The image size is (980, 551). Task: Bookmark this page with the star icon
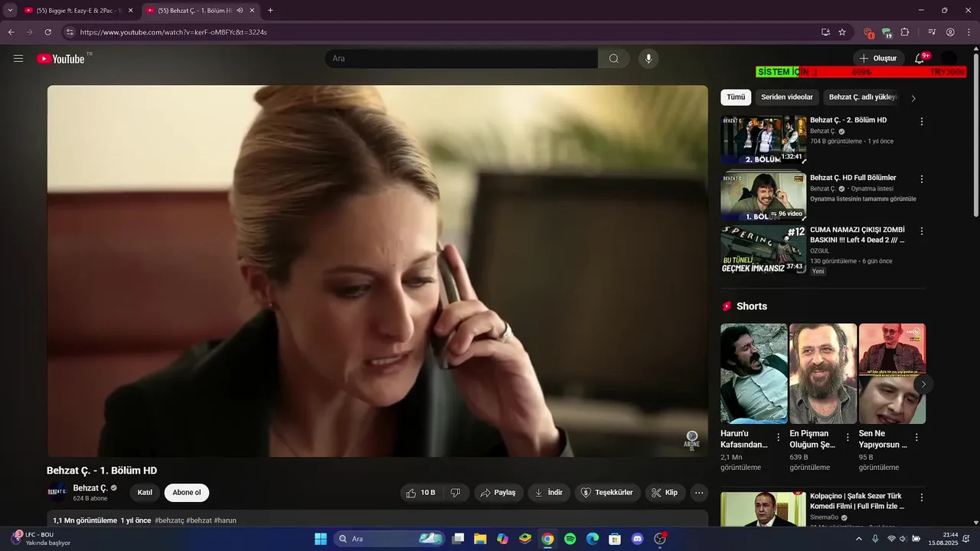[x=842, y=32]
